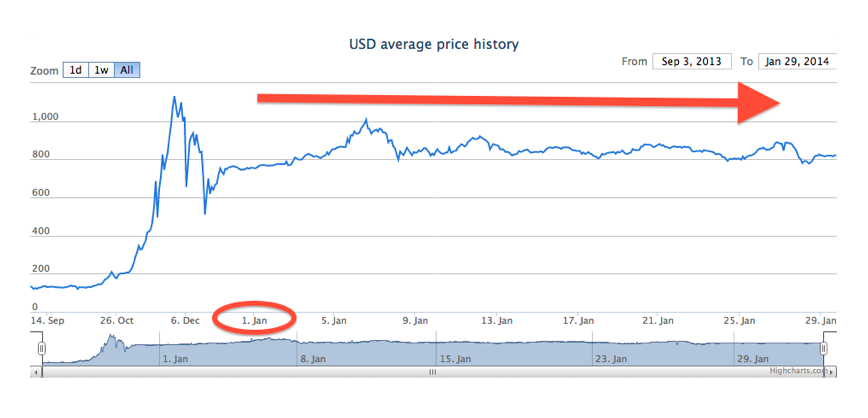Click the right navigator range handle
Image resolution: width=868 pixels, height=418 pixels.
pos(824,348)
